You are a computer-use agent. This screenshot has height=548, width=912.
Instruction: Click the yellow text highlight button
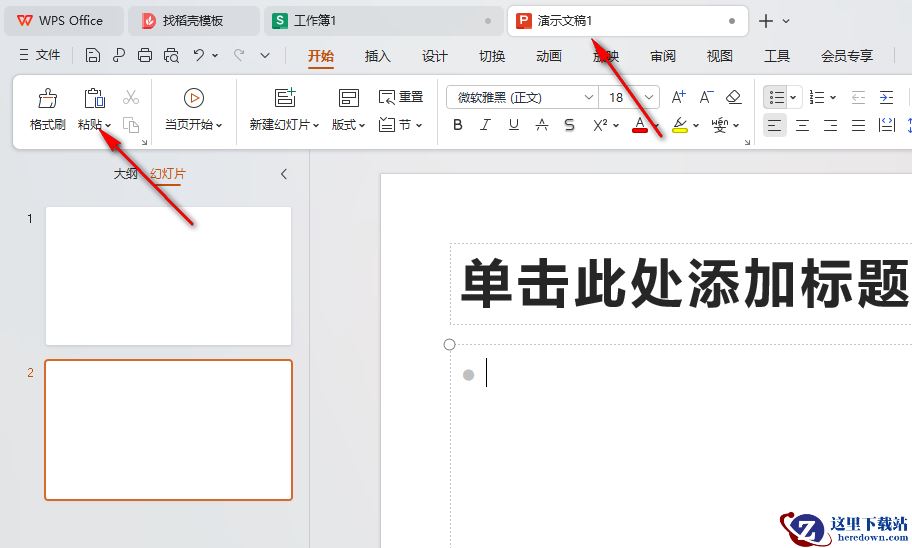tap(679, 124)
